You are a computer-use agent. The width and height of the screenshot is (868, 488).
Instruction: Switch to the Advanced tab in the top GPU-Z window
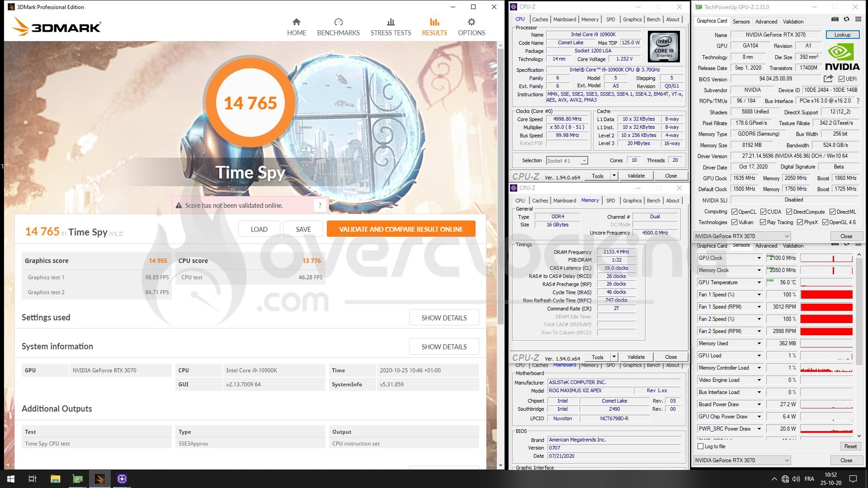pos(766,22)
